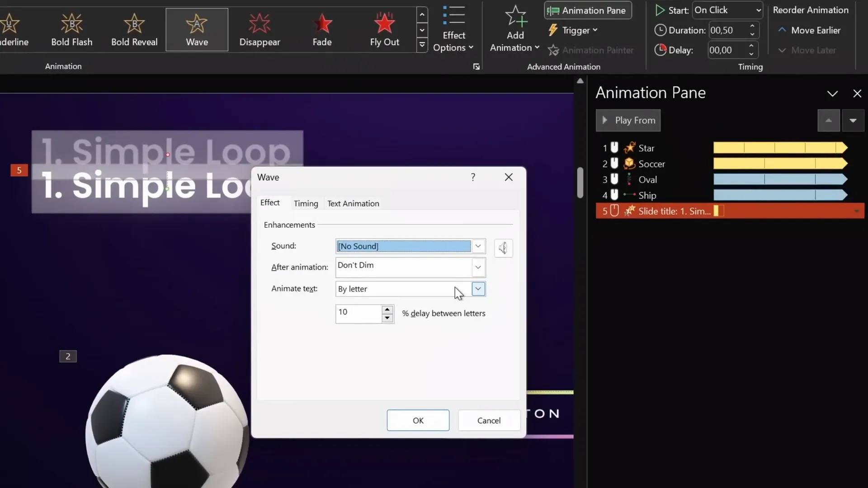Image resolution: width=868 pixels, height=488 pixels.
Task: Choose the Wave emphasis animation
Action: [197, 30]
